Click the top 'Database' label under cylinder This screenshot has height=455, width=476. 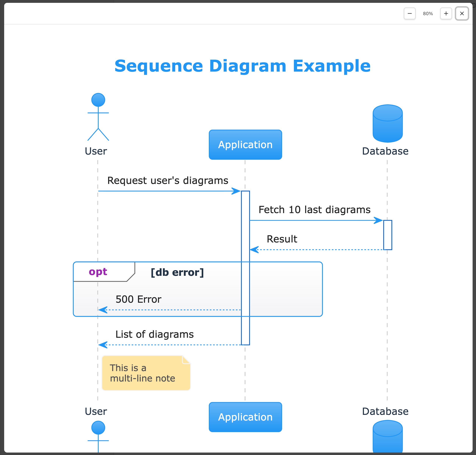(x=385, y=151)
